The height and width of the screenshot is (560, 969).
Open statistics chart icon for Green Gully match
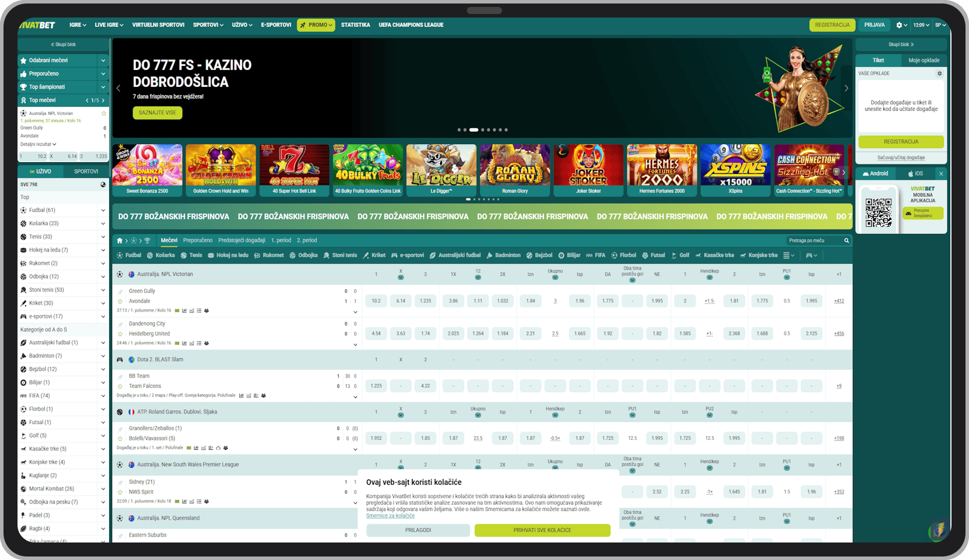184,310
